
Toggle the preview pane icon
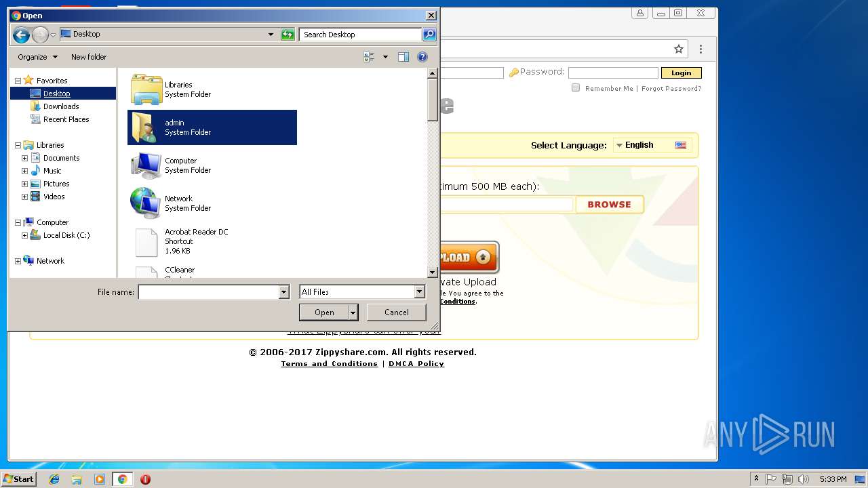pyautogui.click(x=403, y=57)
